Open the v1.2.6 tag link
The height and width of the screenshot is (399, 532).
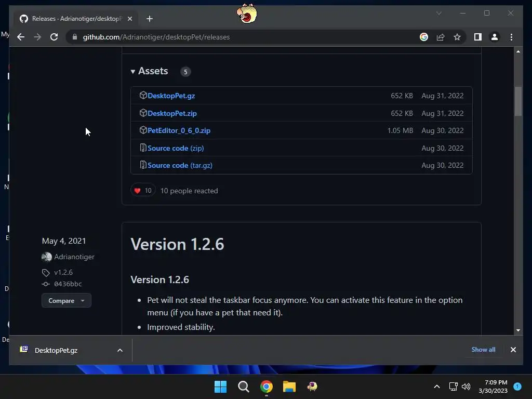[x=63, y=272]
